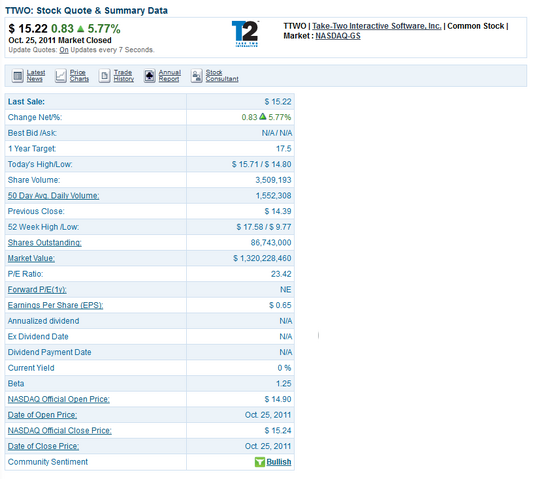Image resolution: width=535 pixels, height=479 pixels.
Task: Click the Stock Consultant icon
Action: click(196, 76)
